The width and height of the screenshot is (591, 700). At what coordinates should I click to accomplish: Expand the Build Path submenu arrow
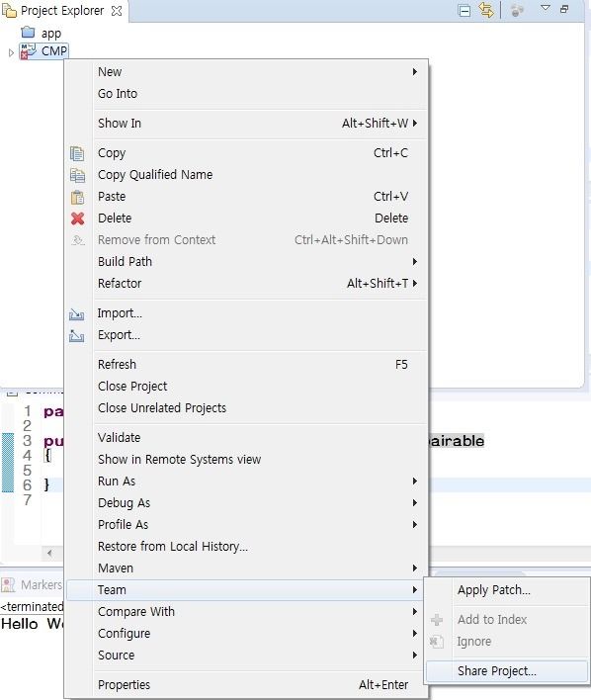[415, 262]
